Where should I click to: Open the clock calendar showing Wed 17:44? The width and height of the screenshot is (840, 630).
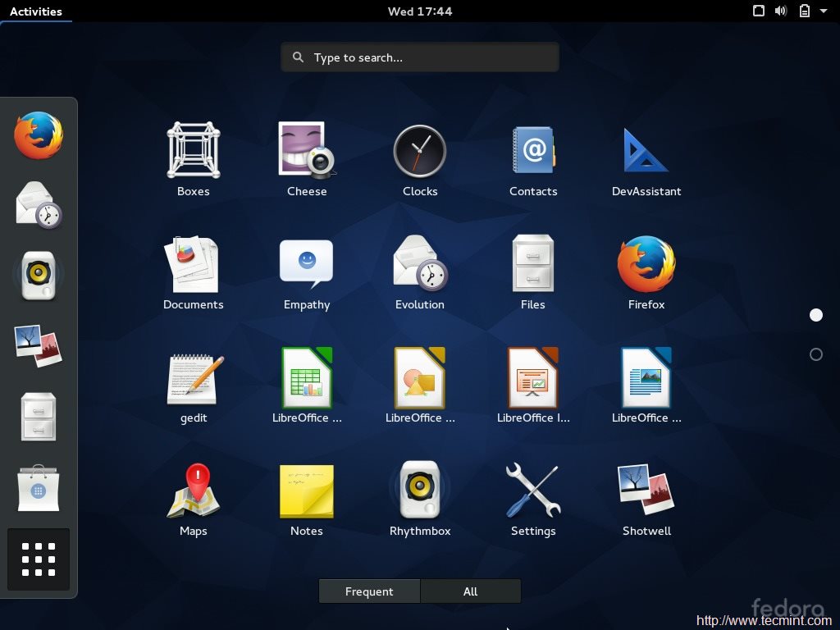pyautogui.click(x=420, y=11)
